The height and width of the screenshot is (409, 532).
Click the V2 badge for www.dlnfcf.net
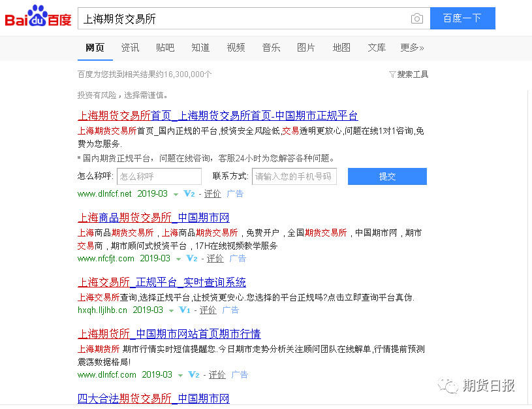pyautogui.click(x=189, y=194)
